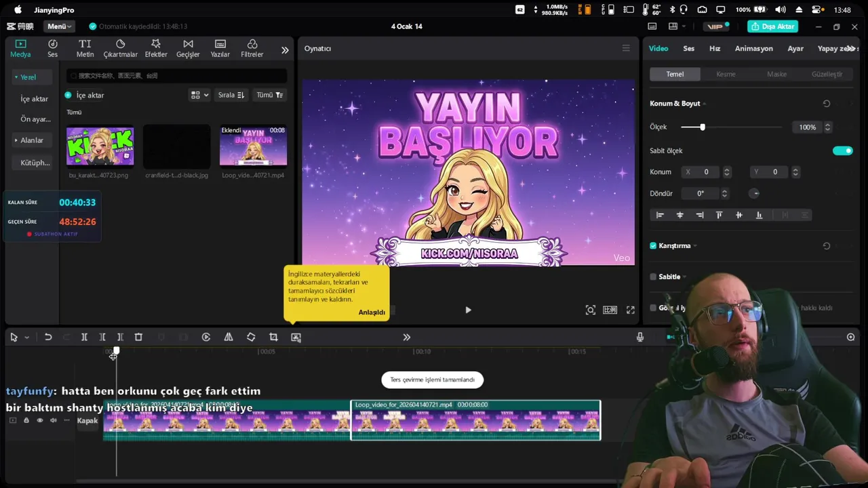Viewport: 868px width, 488px height.
Task: Click the image enhance toolbar icon
Action: [296, 337]
